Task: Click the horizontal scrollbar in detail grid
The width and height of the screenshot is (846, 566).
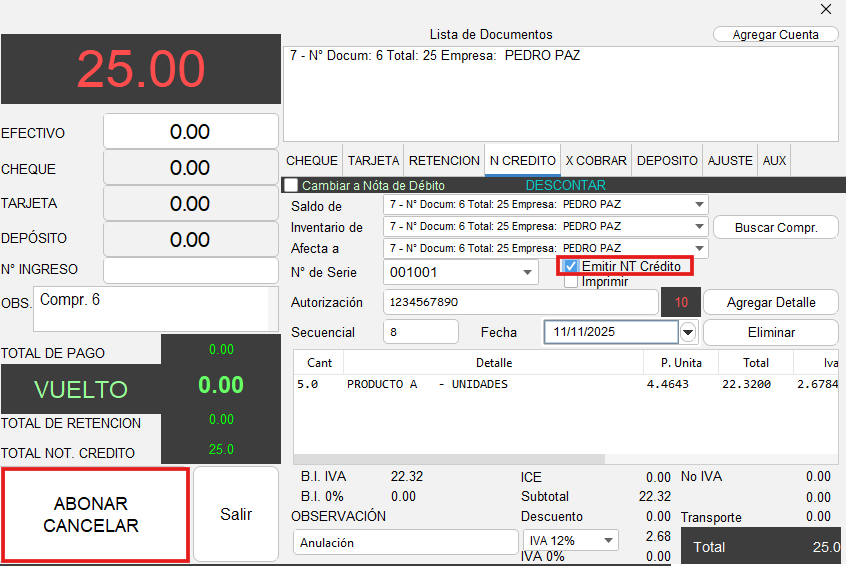Action: click(450, 459)
